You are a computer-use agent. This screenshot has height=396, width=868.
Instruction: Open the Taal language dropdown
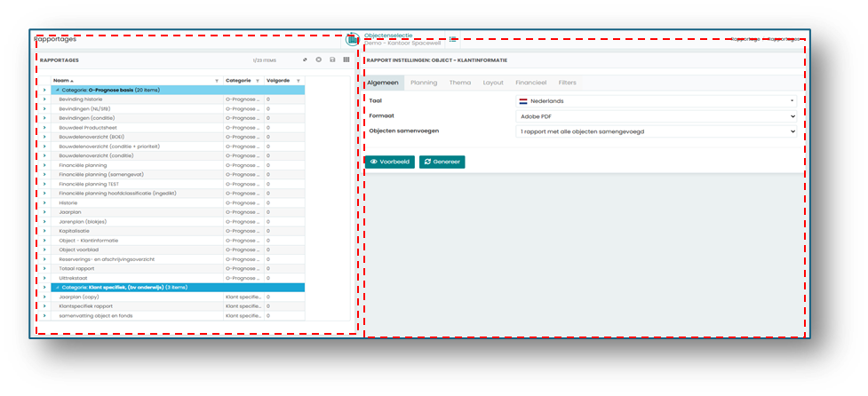(x=656, y=101)
